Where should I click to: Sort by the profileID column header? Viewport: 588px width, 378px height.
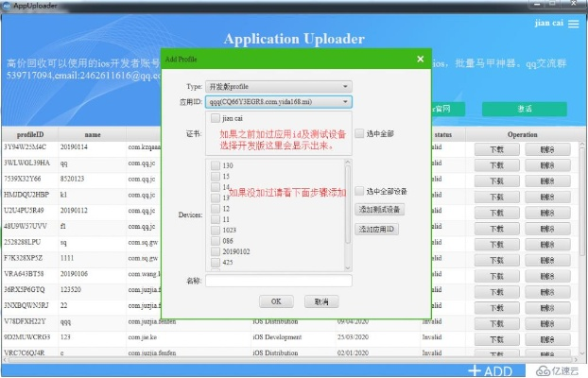28,135
